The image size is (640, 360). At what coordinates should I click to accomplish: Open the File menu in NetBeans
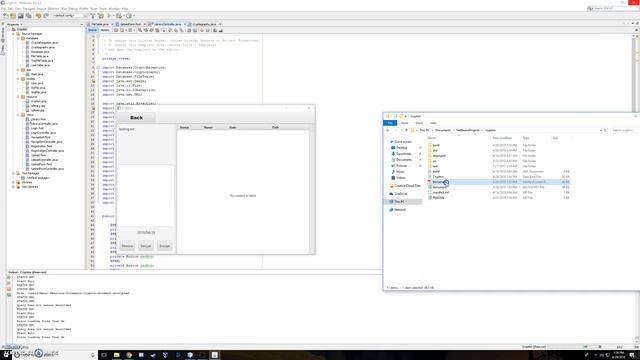pos(3,9)
